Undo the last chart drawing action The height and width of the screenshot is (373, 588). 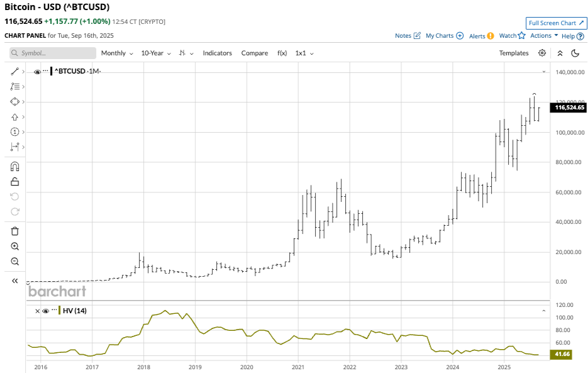pos(14,197)
